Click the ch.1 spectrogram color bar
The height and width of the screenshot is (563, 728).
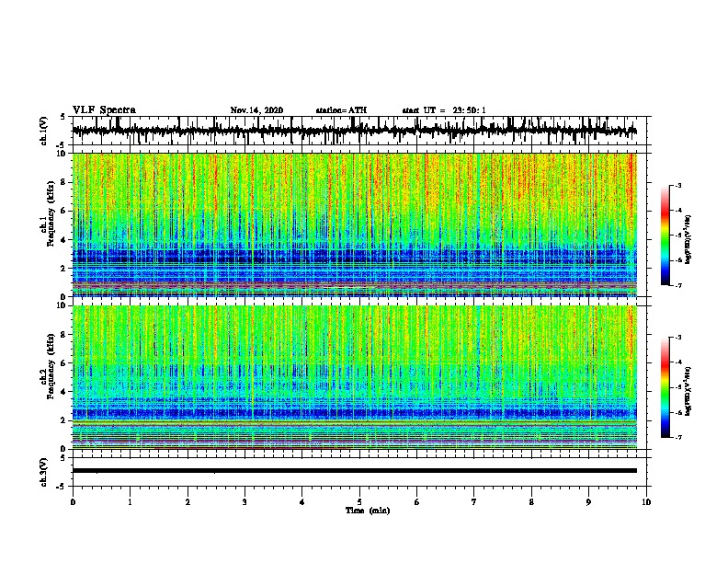[665, 236]
